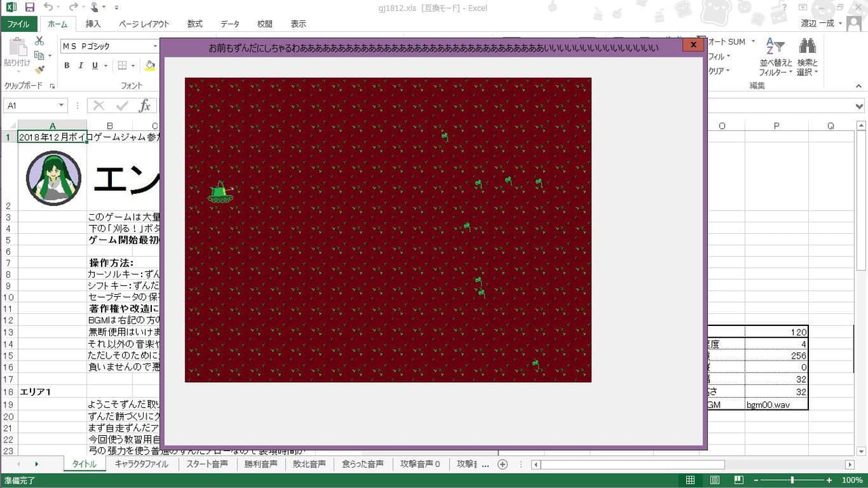Click zoom out minus in status bar
The width and height of the screenshot is (868, 488).
coord(755,481)
